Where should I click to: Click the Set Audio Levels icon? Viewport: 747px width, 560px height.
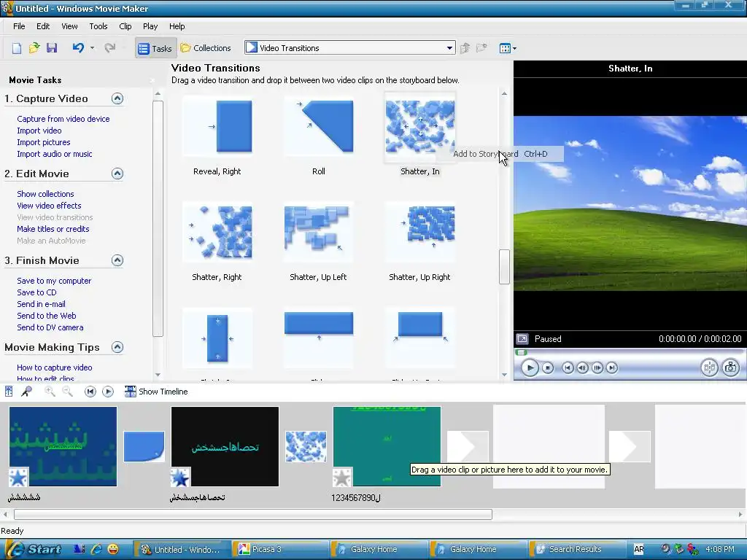click(x=9, y=392)
